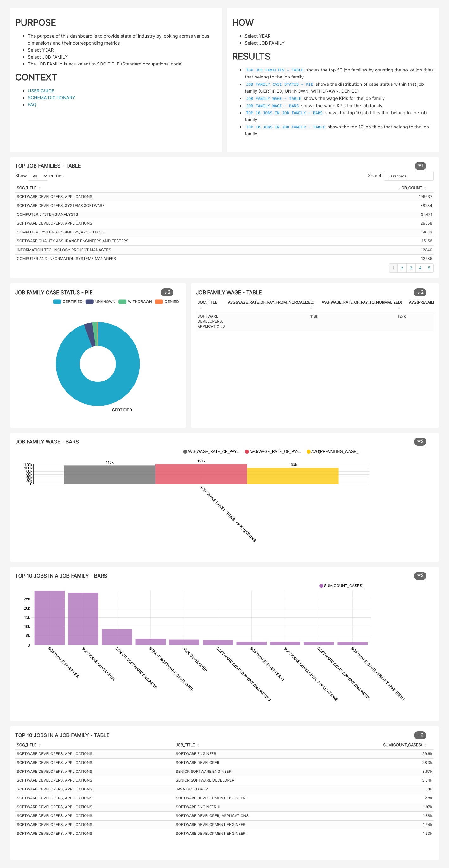Image resolution: width=449 pixels, height=868 pixels.
Task: Click SENIOR SOFTWARE DEVELOPER job title cell
Action: point(205,780)
